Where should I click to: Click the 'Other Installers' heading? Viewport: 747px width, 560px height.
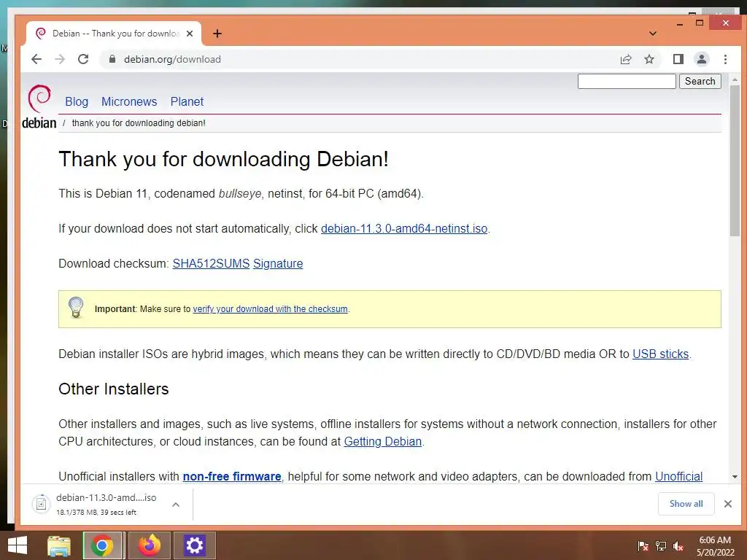click(113, 389)
